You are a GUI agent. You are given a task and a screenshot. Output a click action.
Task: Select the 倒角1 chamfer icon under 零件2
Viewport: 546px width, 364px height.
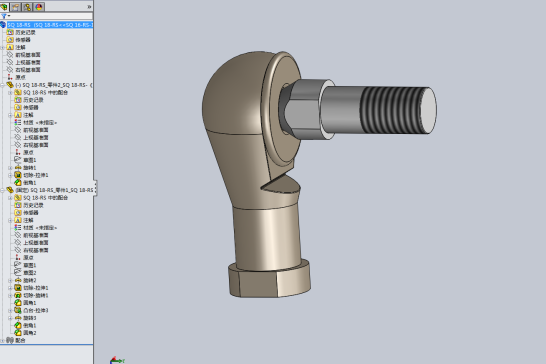(x=18, y=183)
